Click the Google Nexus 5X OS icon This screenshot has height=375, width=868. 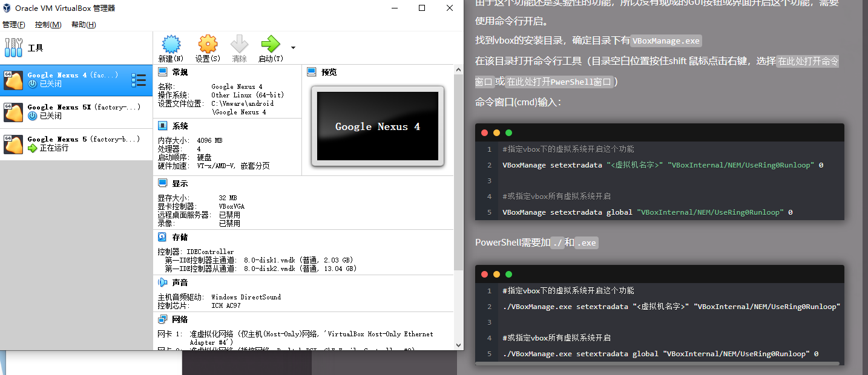pyautogui.click(x=13, y=112)
